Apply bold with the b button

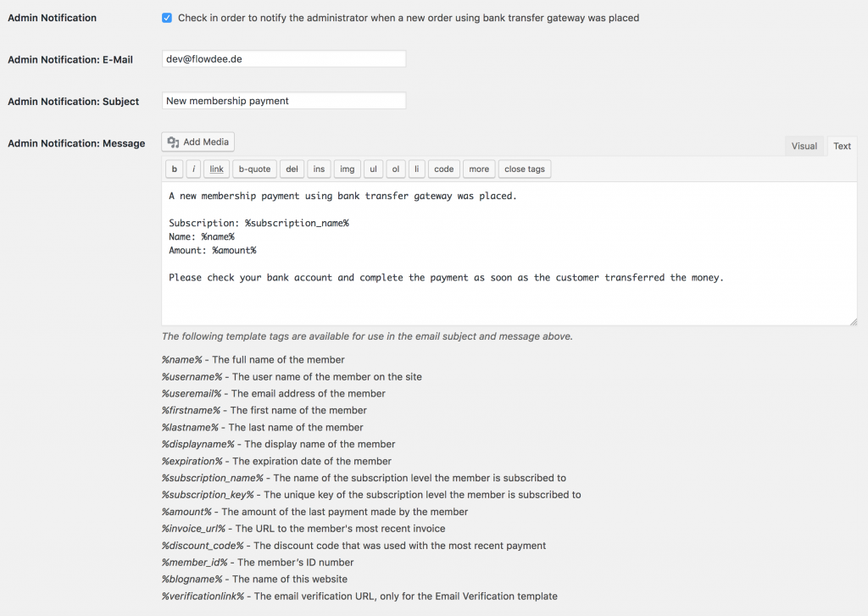175,169
